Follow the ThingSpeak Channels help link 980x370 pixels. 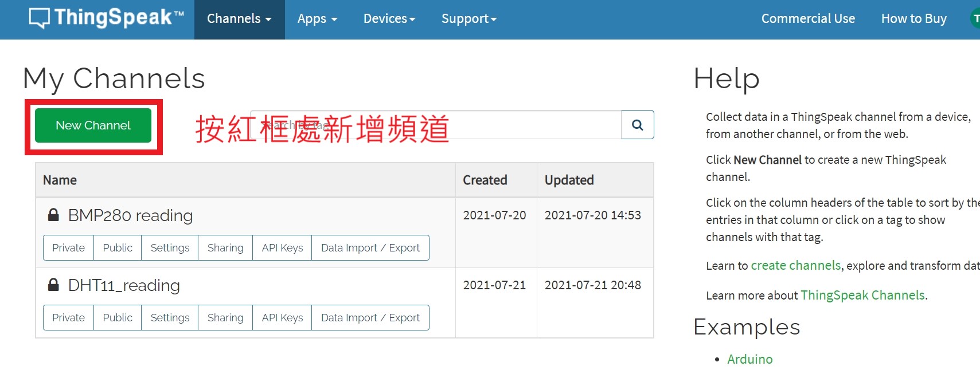(x=862, y=295)
